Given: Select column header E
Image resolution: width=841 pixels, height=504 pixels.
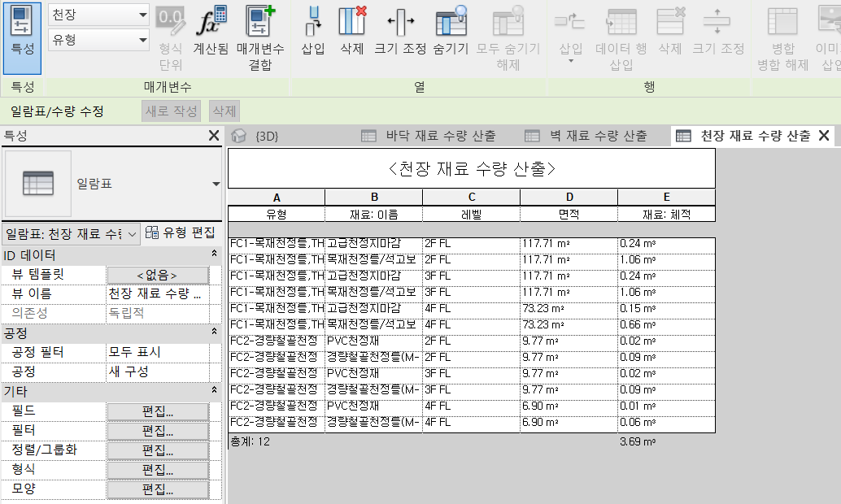Looking at the screenshot, I should coord(667,198).
